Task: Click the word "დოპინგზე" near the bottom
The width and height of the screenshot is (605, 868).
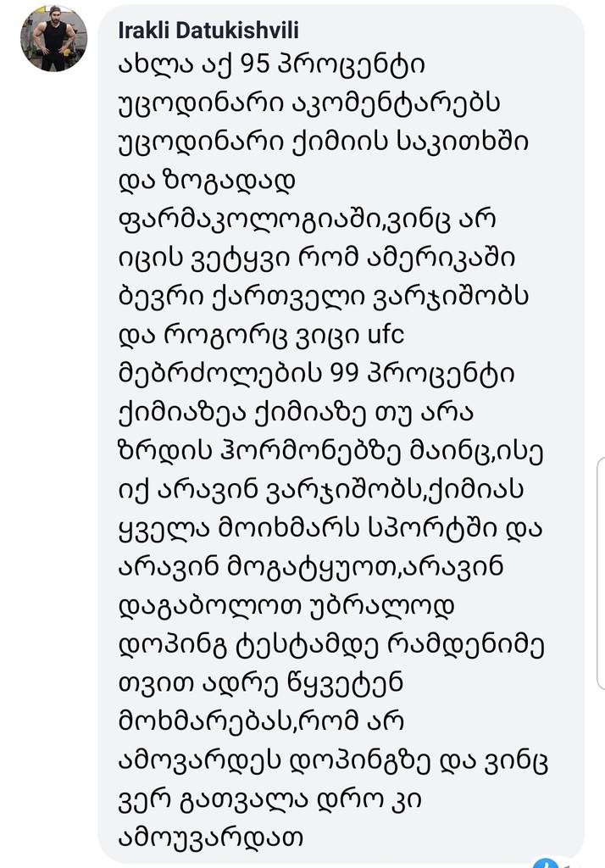Action: (358, 761)
